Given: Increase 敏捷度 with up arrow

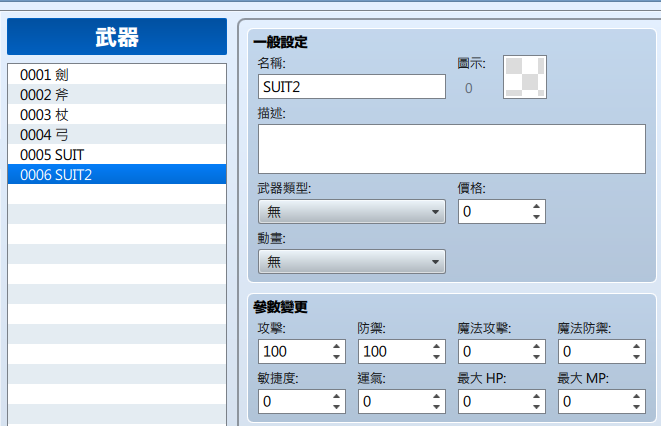Looking at the screenshot, I should point(336,396).
